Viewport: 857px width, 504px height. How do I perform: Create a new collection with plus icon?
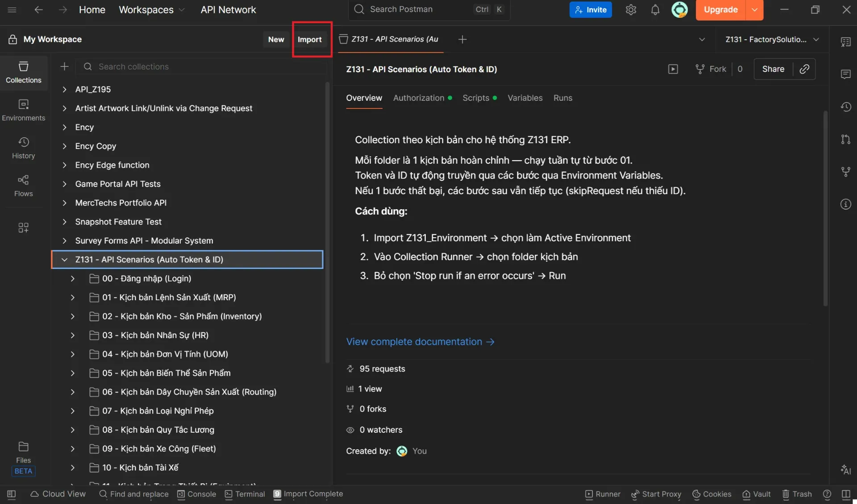coord(64,66)
